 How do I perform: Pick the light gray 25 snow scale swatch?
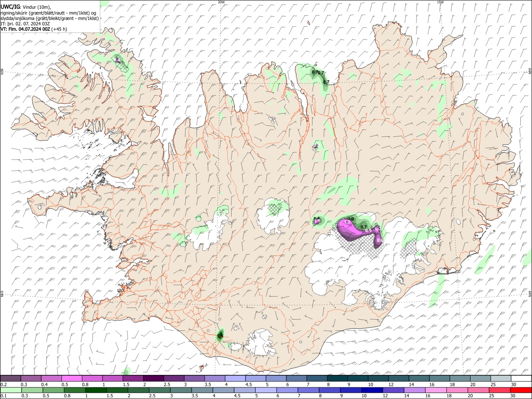pos(501,379)
